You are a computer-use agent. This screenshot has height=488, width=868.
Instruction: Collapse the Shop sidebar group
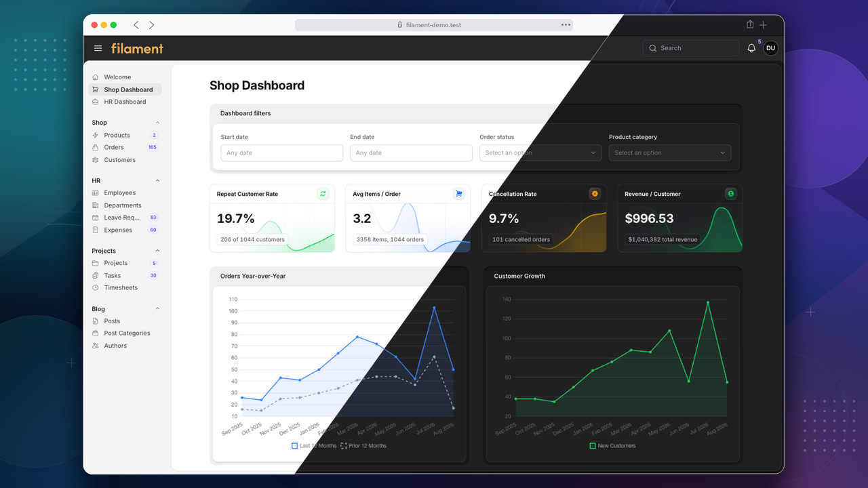click(157, 123)
